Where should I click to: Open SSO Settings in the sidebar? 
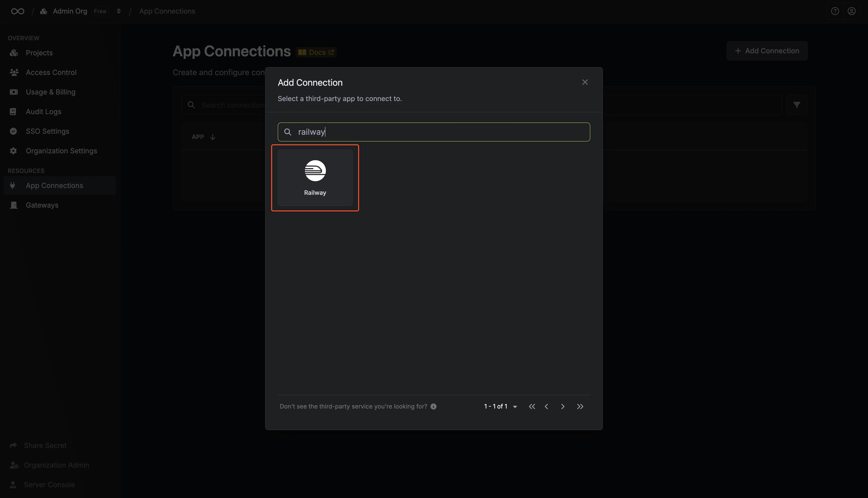click(60, 131)
